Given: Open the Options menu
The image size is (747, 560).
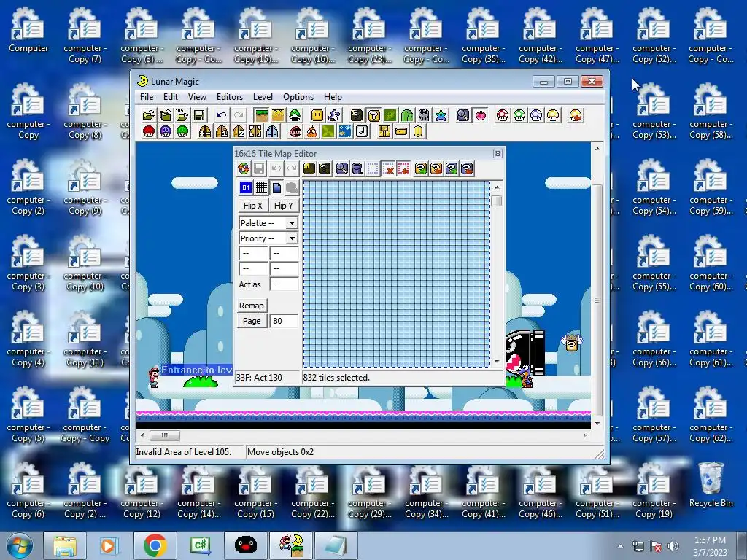Looking at the screenshot, I should click(x=298, y=97).
